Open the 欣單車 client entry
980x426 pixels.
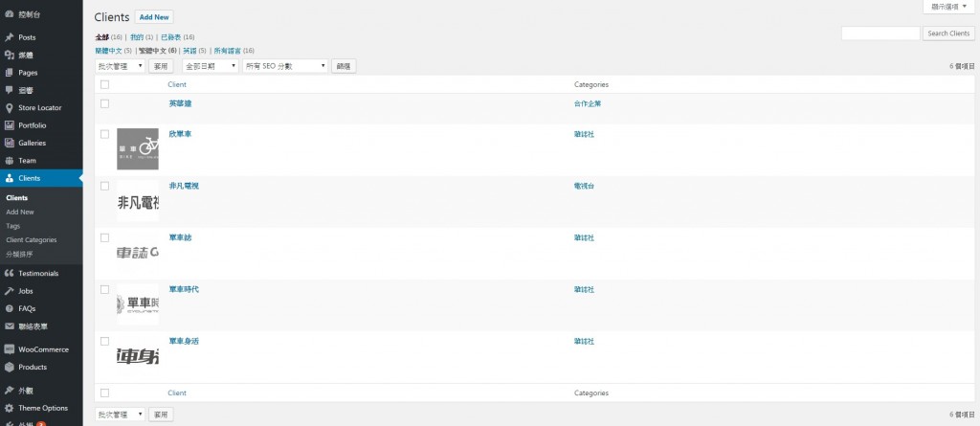click(x=180, y=134)
